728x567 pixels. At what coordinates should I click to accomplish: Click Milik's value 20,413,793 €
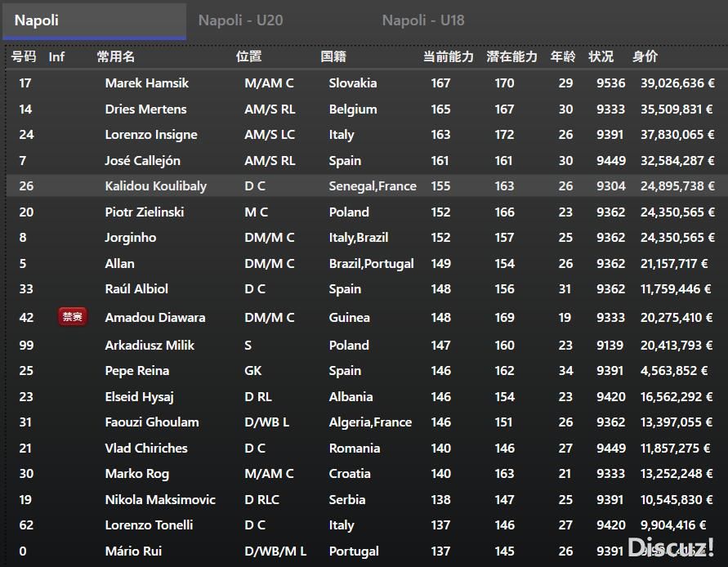click(677, 346)
